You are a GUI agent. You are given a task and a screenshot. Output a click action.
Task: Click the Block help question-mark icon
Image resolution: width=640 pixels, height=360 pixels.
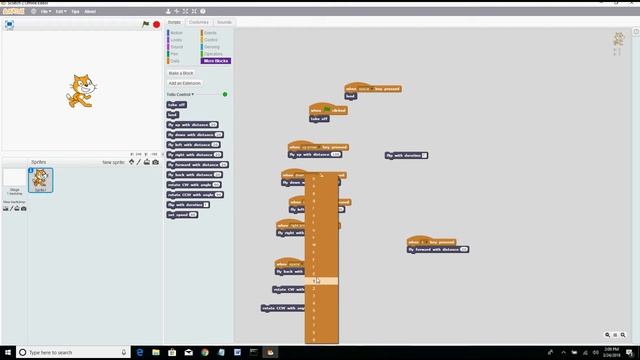click(x=203, y=11)
